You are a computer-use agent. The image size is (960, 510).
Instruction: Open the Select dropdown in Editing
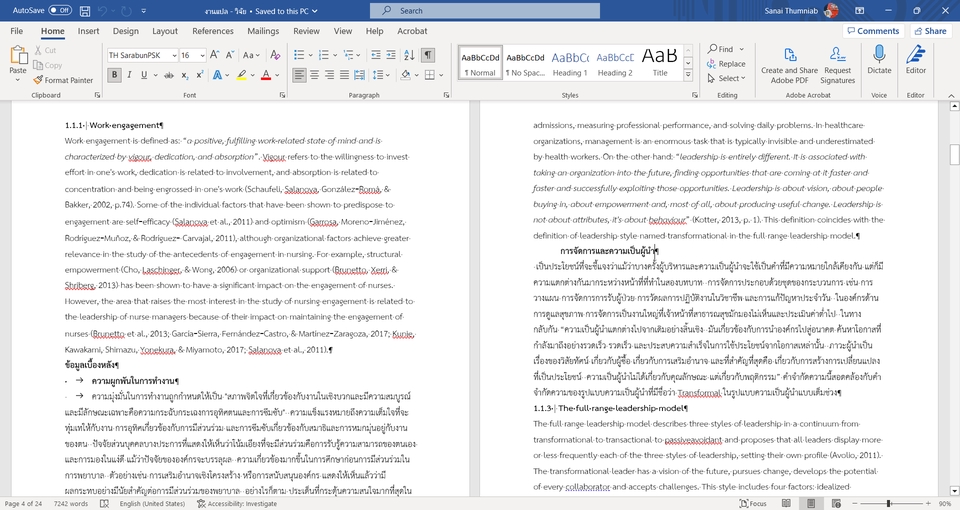(727, 78)
